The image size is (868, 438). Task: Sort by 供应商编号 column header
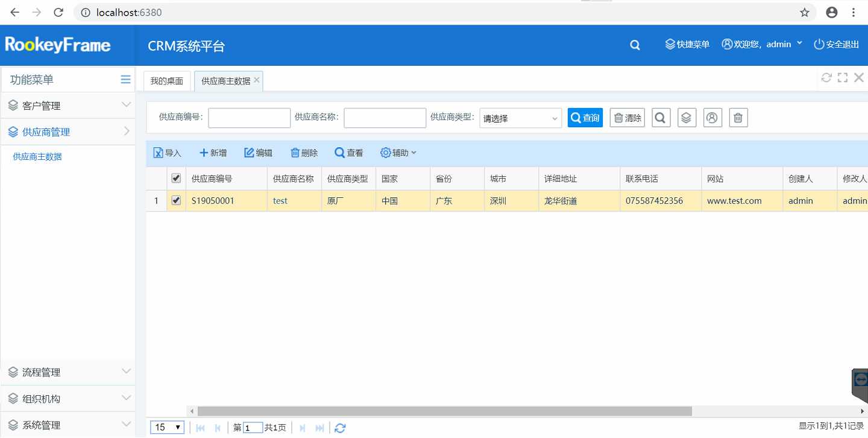(x=227, y=179)
